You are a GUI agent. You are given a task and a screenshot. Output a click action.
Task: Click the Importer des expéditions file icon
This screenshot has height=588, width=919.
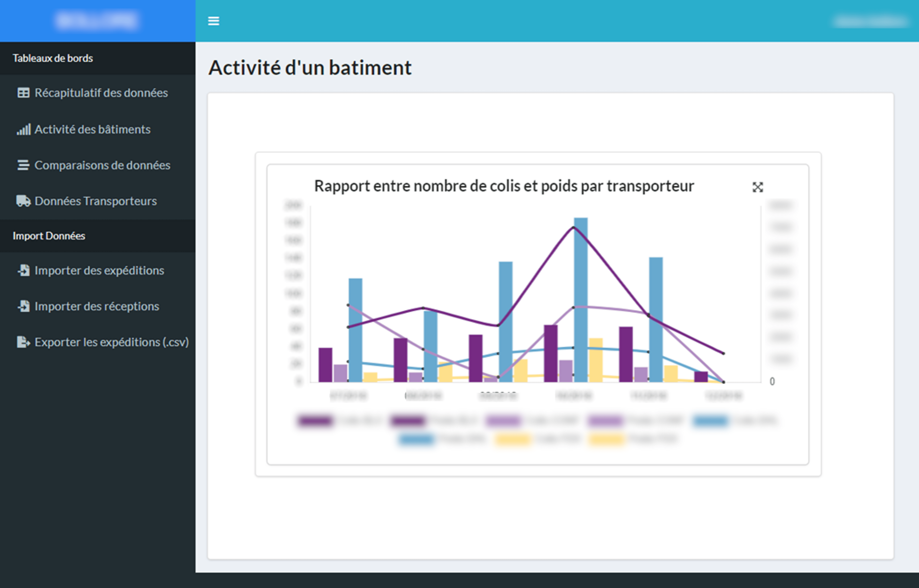24,270
